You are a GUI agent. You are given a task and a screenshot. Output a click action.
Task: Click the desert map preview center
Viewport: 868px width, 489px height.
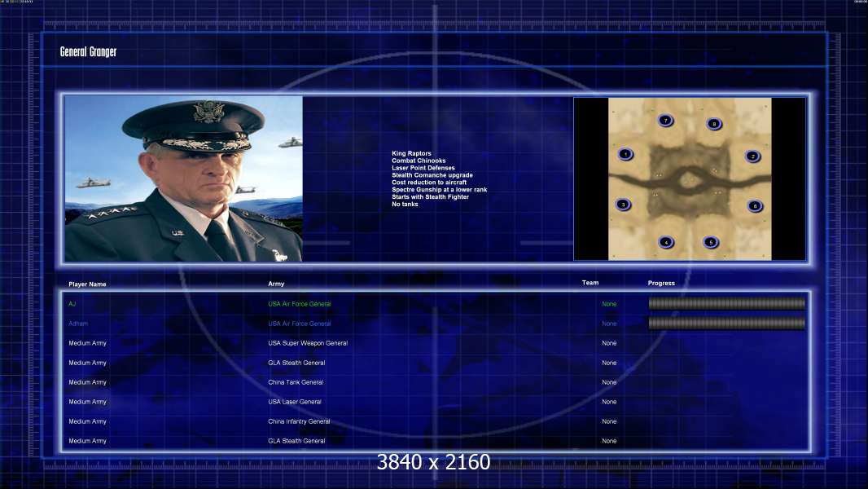pyautogui.click(x=690, y=178)
